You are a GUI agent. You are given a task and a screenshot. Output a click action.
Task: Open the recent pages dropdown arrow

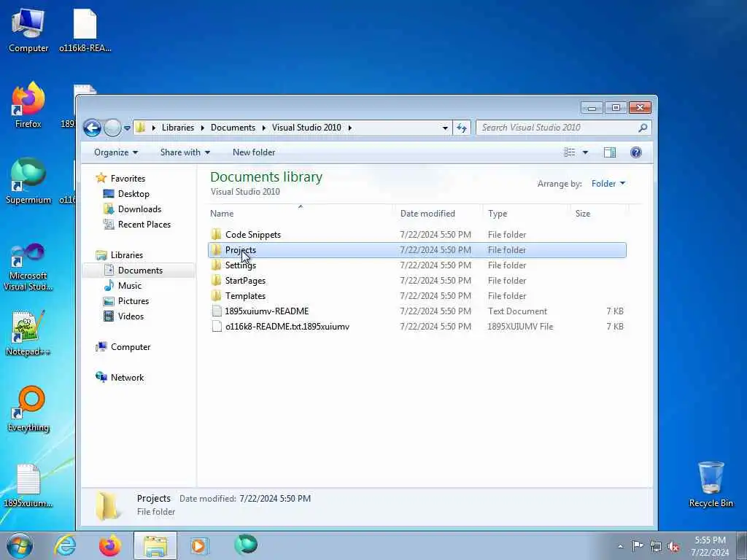[127, 128]
